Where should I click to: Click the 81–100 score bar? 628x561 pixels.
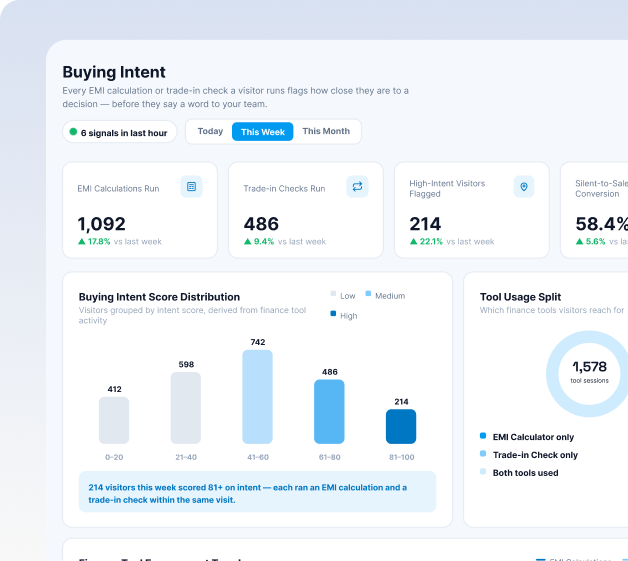coord(401,426)
